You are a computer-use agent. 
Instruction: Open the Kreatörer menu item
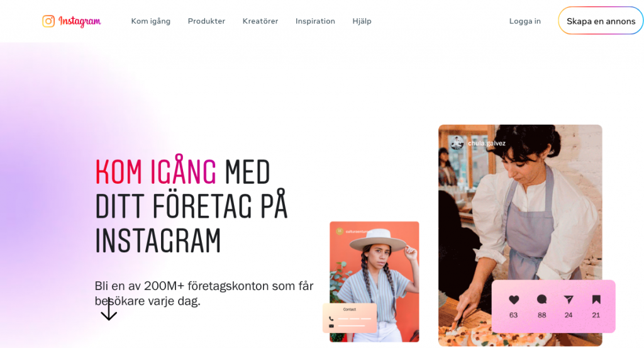[x=260, y=21]
